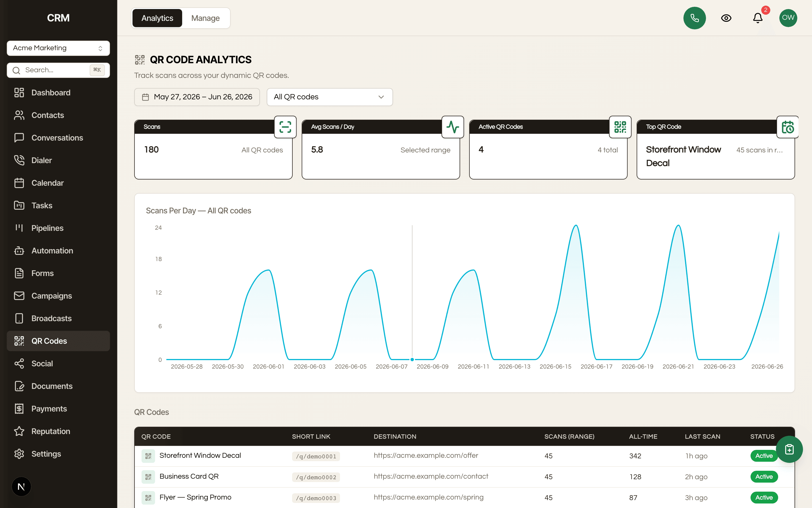This screenshot has width=812, height=508.
Task: Click the SCANS (RANGE) column header
Action: (x=569, y=436)
